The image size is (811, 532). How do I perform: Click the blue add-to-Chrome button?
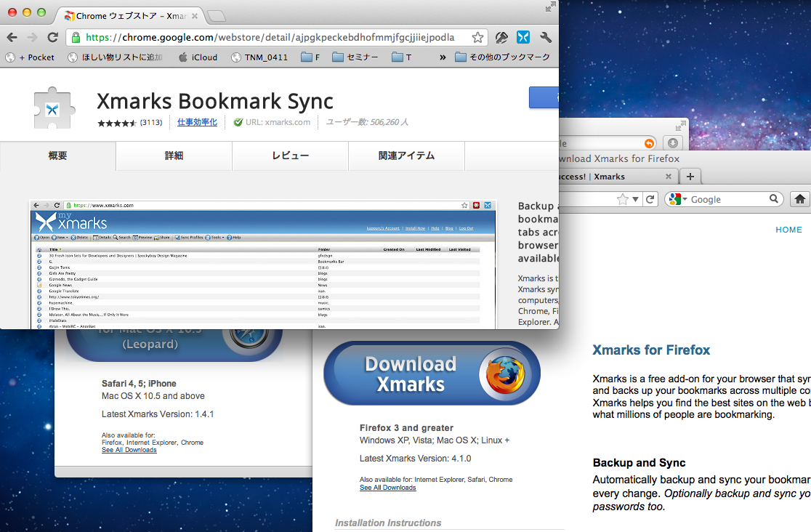(x=544, y=98)
